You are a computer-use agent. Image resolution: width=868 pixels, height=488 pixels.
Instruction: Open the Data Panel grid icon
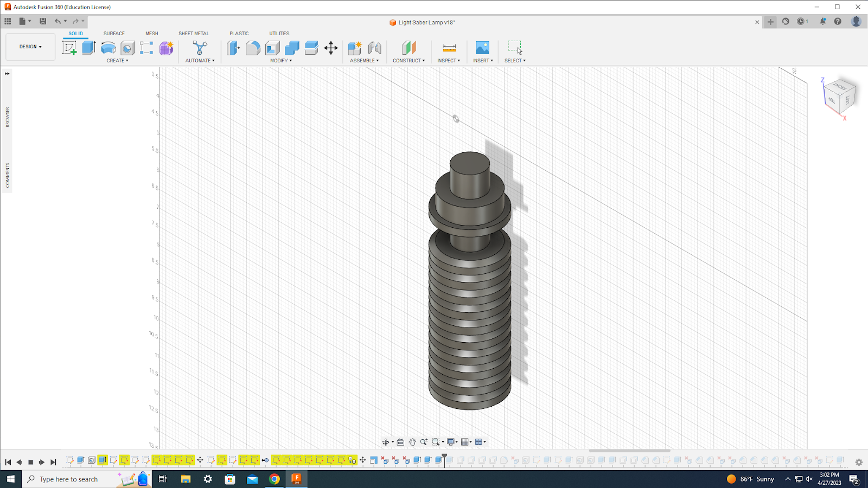(x=8, y=21)
